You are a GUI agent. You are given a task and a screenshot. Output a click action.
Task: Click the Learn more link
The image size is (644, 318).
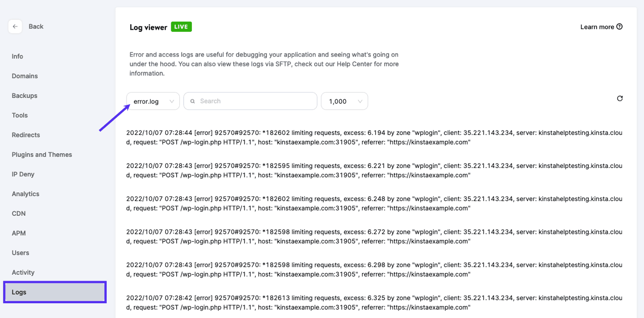coord(598,27)
